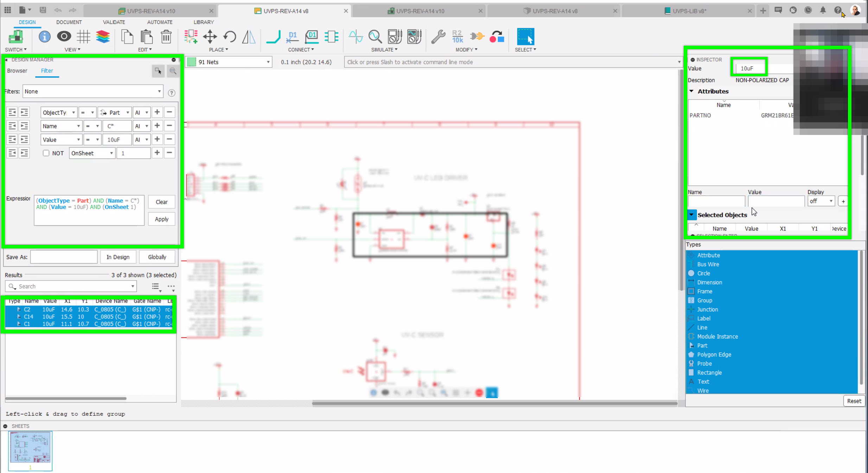Open the Layers stack icon
This screenshot has width=868, height=473.
click(103, 37)
